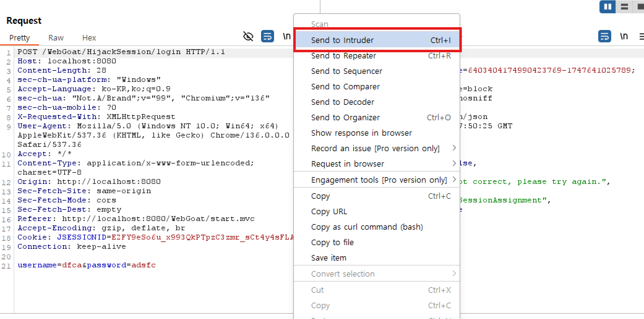Image resolution: width=644 pixels, height=319 pixels.
Task: Open the Pretty request tab
Action: 19,38
